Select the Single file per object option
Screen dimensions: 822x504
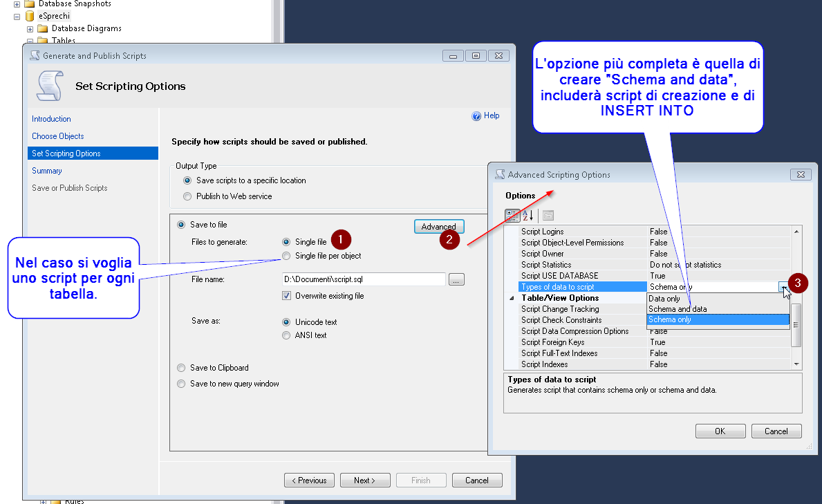pos(286,256)
